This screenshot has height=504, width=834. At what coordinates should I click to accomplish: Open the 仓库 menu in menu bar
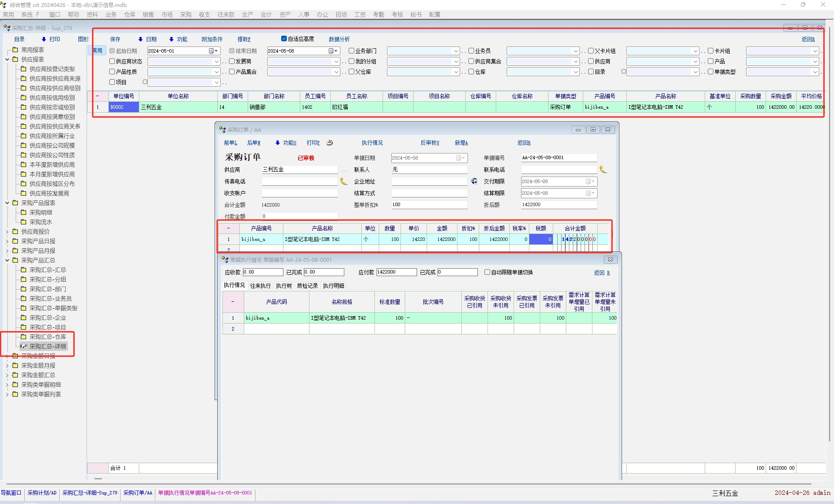coord(129,14)
